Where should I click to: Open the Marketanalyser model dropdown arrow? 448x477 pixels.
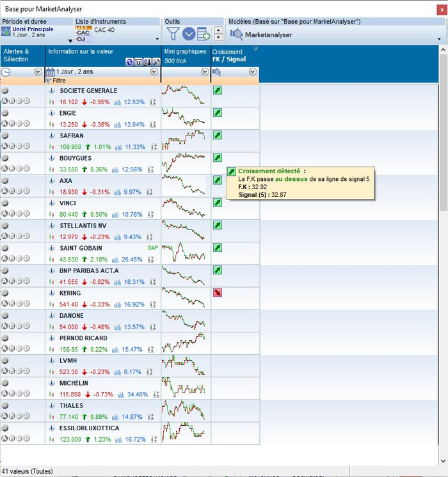439,39
